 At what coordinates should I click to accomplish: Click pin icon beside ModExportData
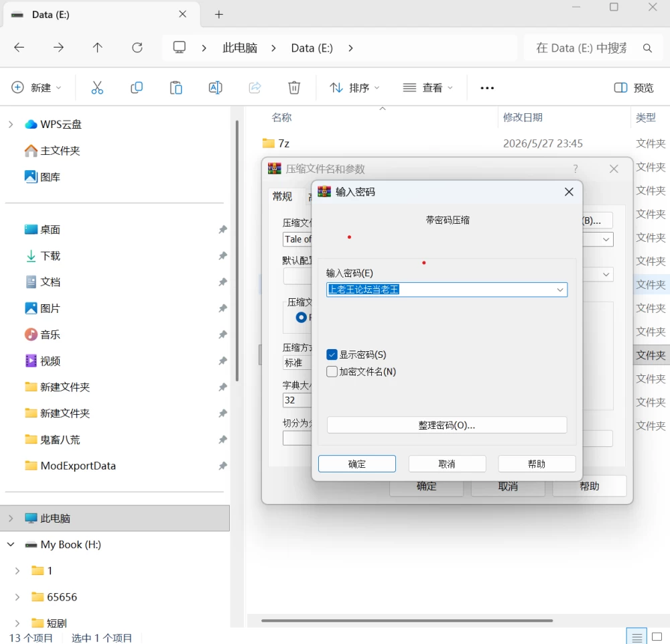(222, 466)
